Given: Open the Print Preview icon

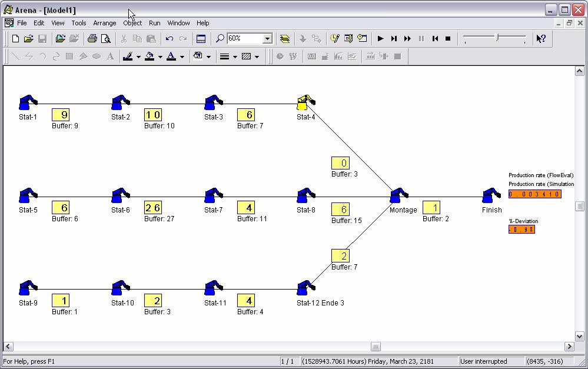Looking at the screenshot, I should pos(107,39).
